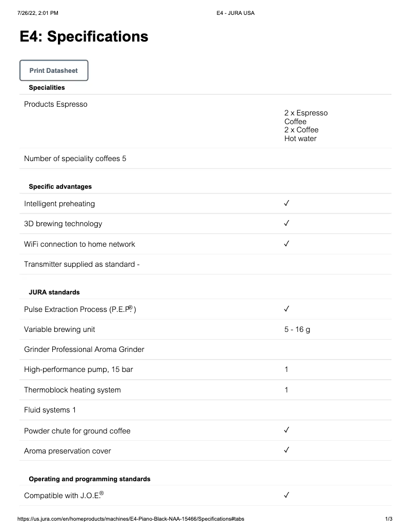Image resolution: width=411 pixels, height=532 pixels.
Task: Click the "Hot water" product entry
Action: click(300, 139)
